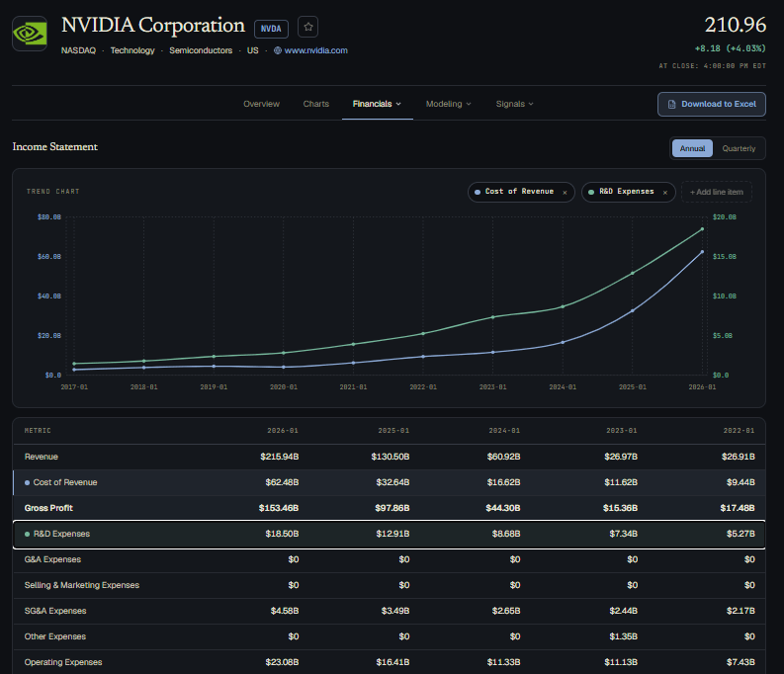This screenshot has width=784, height=674.
Task: Click the $153.46B gross profit value
Action: [x=279, y=508]
